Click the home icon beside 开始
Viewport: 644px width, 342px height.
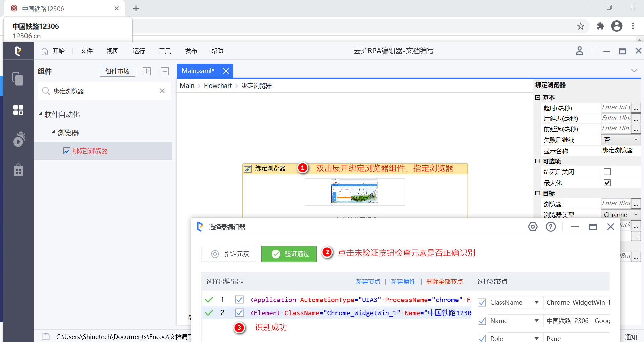point(45,51)
